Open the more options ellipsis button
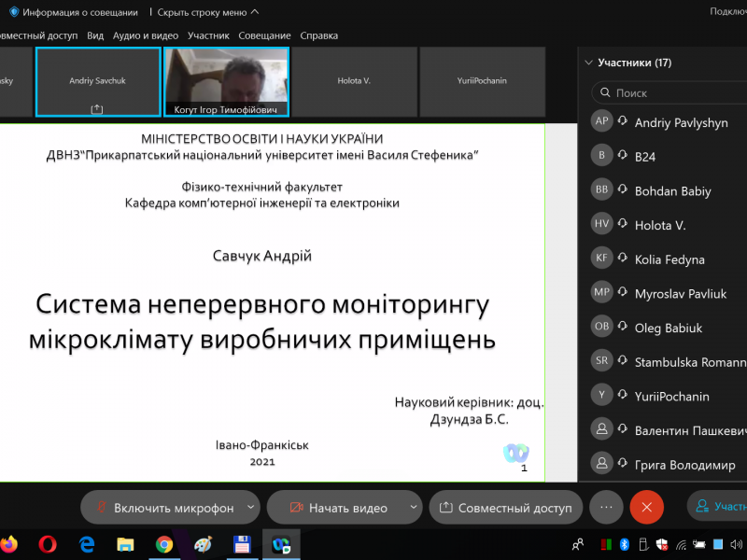Screen dimensions: 747x560 [606, 507]
